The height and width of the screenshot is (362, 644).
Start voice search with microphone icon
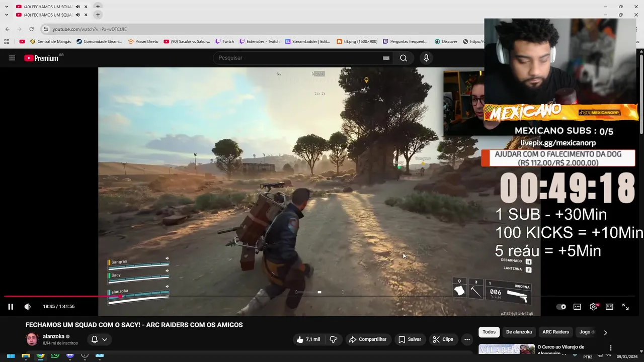[426, 58]
